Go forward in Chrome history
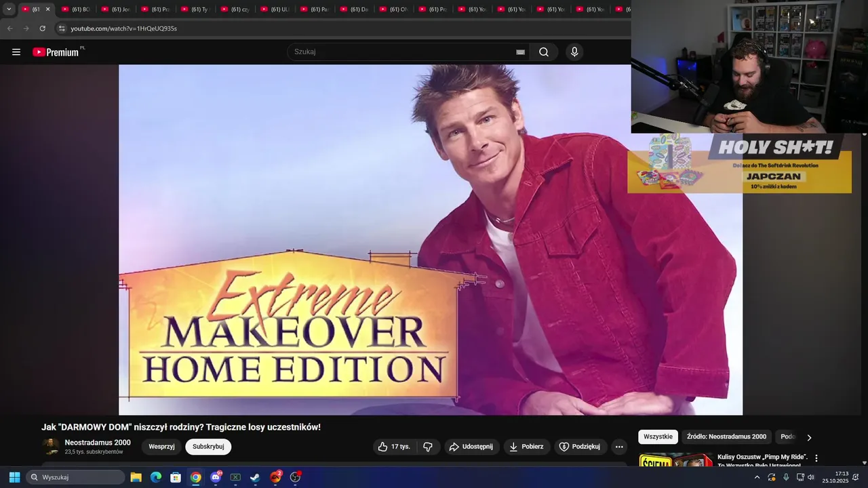The height and width of the screenshot is (488, 868). (26, 28)
